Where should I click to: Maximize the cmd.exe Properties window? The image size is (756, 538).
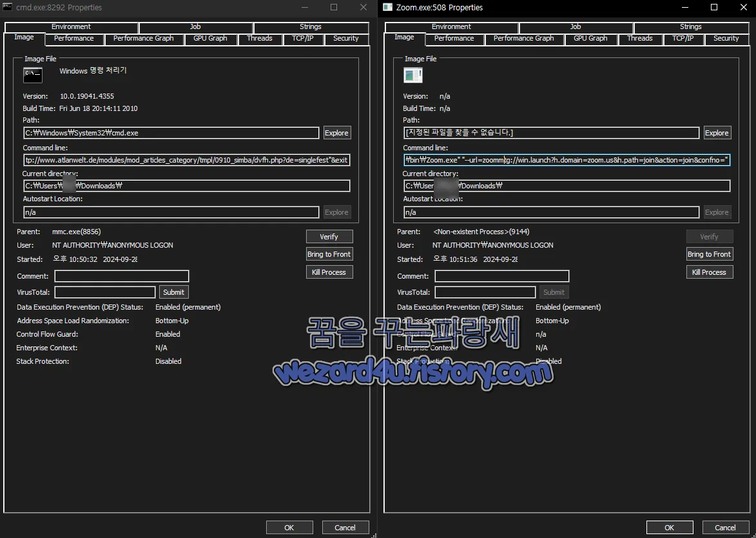coord(334,7)
